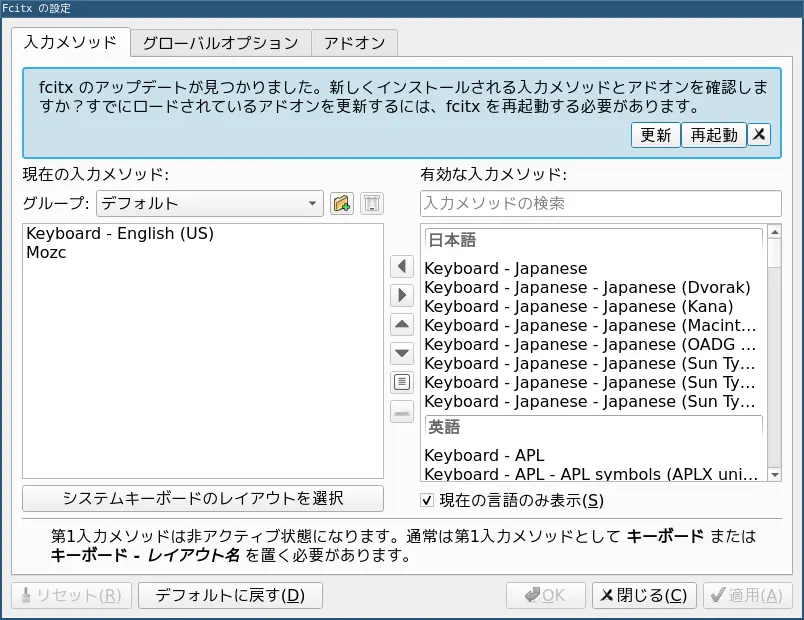Image resolution: width=804 pixels, height=620 pixels.
Task: Click the 閉じる button
Action: click(644, 595)
